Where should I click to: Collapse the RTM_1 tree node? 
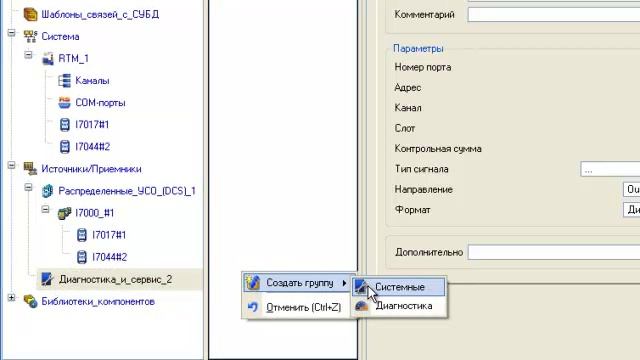click(28, 55)
